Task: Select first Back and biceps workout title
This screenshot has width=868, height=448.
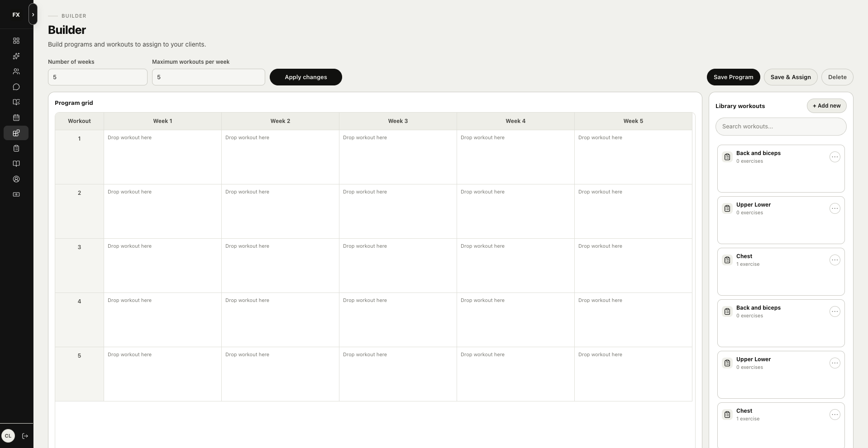Action: click(758, 153)
